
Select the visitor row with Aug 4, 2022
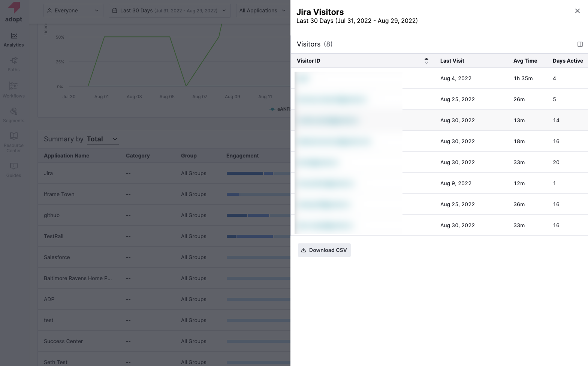click(439, 78)
